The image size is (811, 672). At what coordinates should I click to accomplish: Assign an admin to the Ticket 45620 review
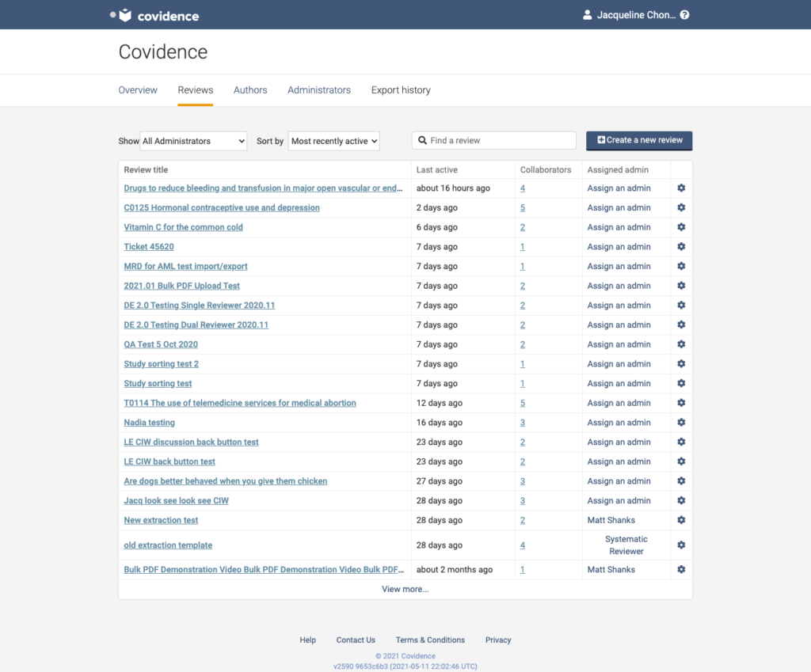pos(619,247)
